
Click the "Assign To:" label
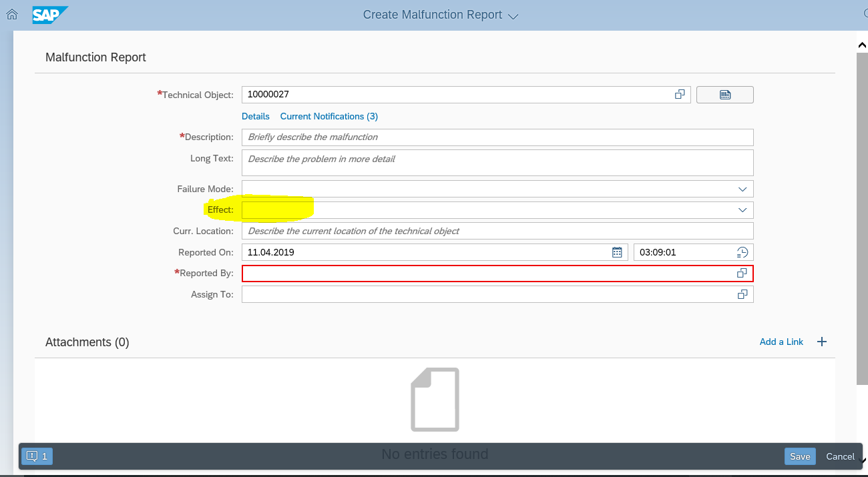(x=212, y=294)
